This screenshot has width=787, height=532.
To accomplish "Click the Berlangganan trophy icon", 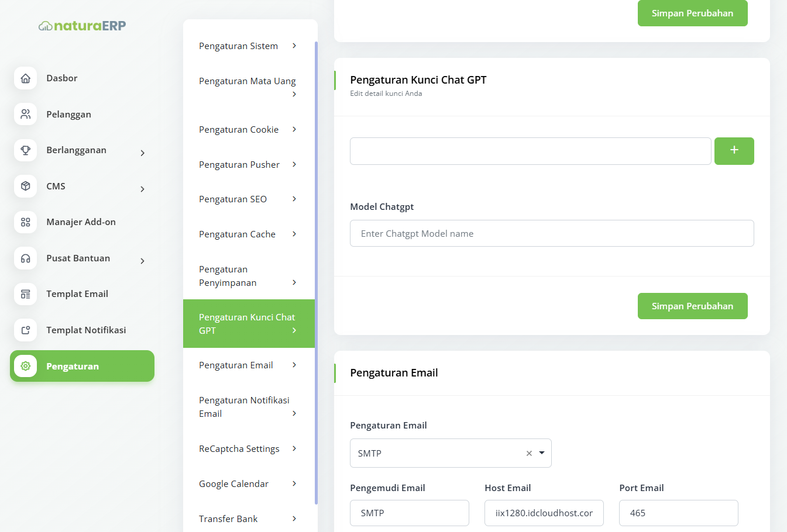I will (25, 150).
